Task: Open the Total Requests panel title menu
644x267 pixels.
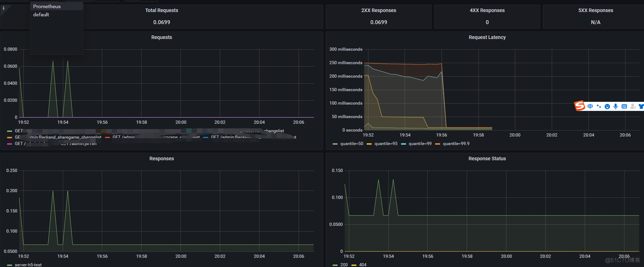Action: [x=162, y=10]
